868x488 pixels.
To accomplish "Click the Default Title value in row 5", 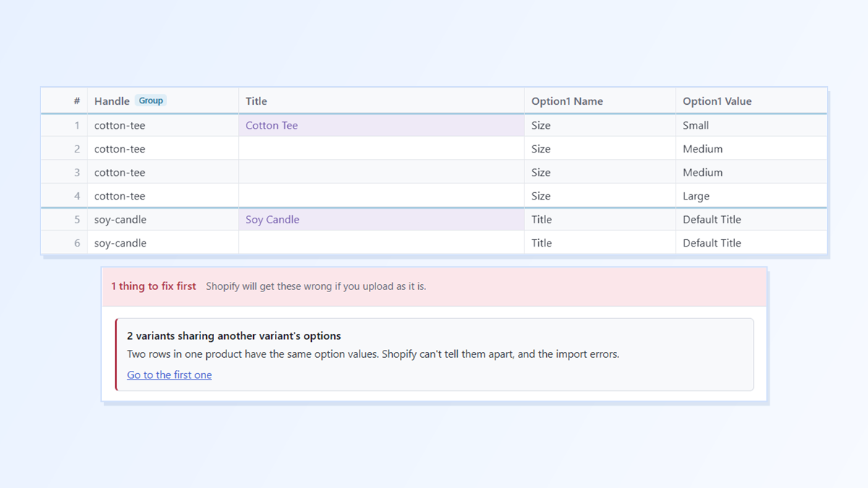I will [751, 220].
